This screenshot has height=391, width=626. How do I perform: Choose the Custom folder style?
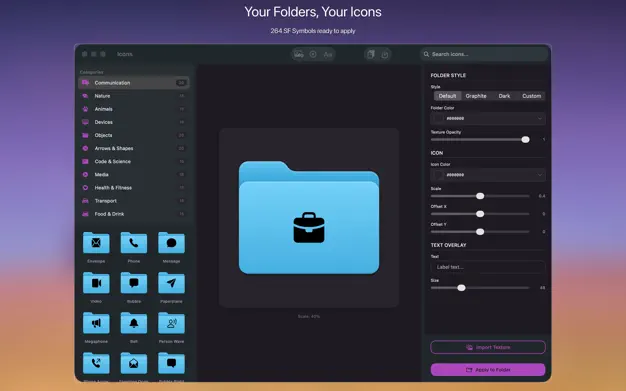point(531,96)
